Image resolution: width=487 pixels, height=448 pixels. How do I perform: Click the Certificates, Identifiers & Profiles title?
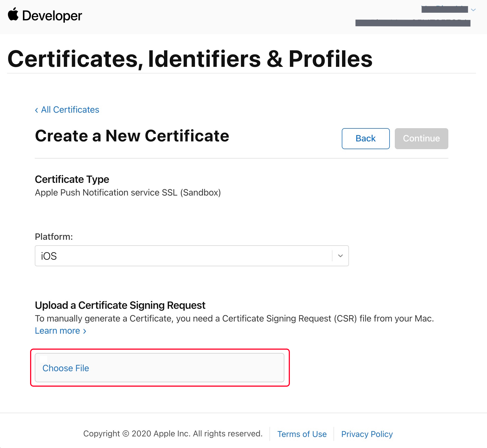point(190,59)
